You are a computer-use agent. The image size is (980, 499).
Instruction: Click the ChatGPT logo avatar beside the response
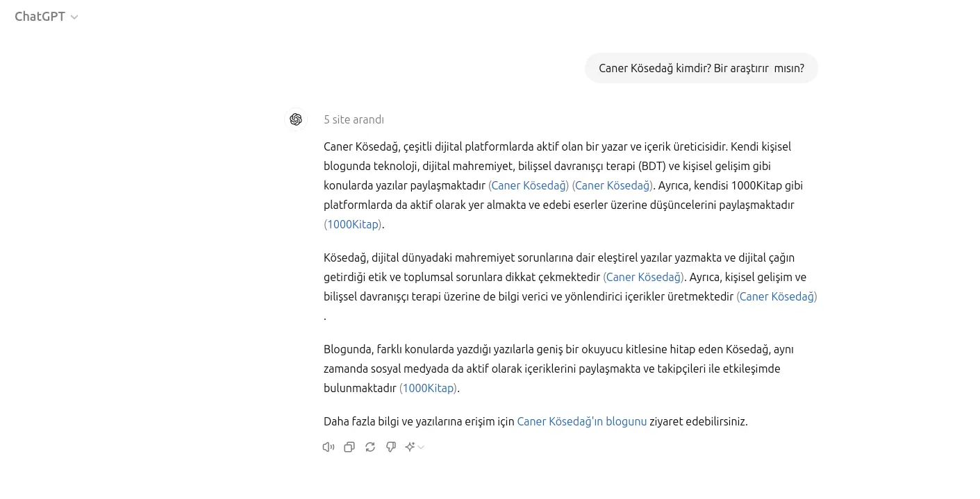296,119
